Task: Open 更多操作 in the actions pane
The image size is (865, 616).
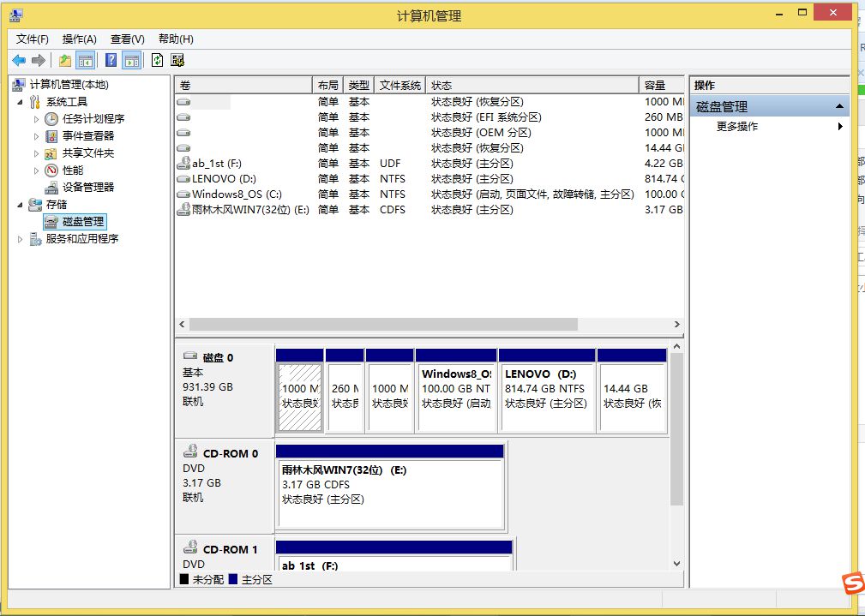Action: click(737, 126)
